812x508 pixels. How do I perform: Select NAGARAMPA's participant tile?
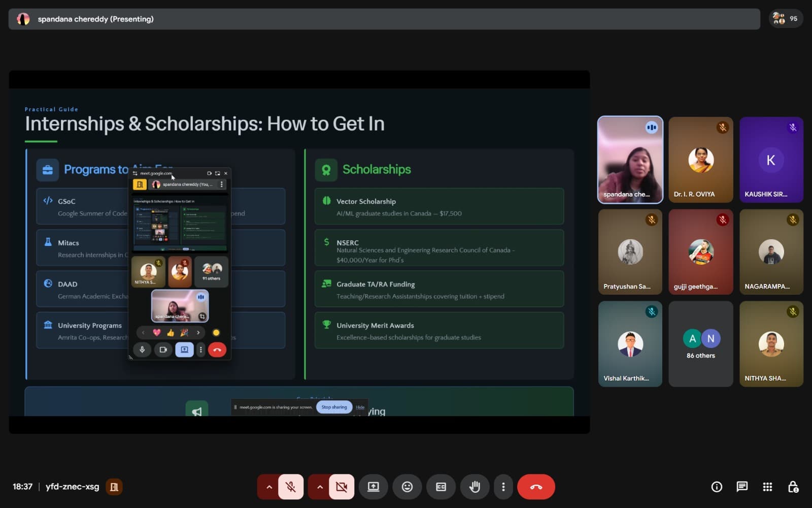tap(771, 252)
